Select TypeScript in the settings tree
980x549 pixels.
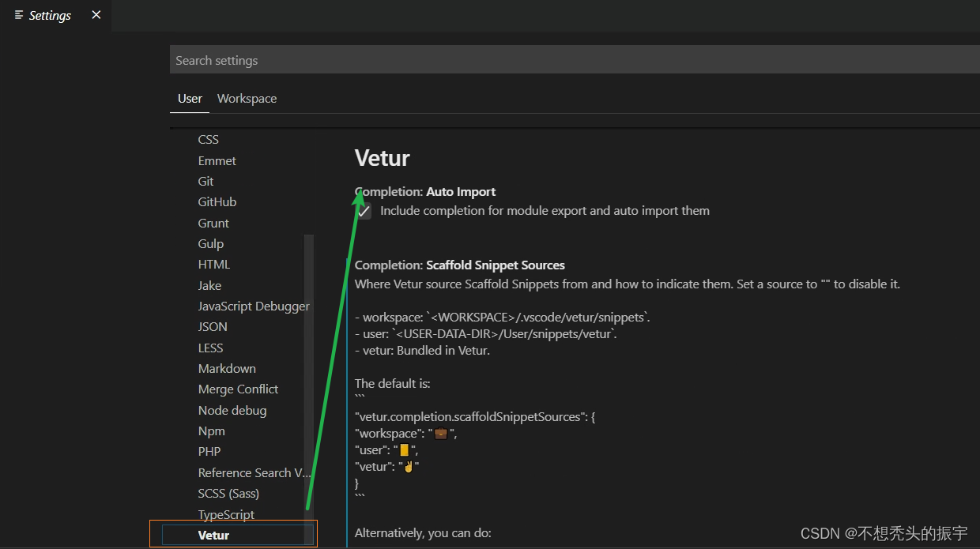click(226, 514)
